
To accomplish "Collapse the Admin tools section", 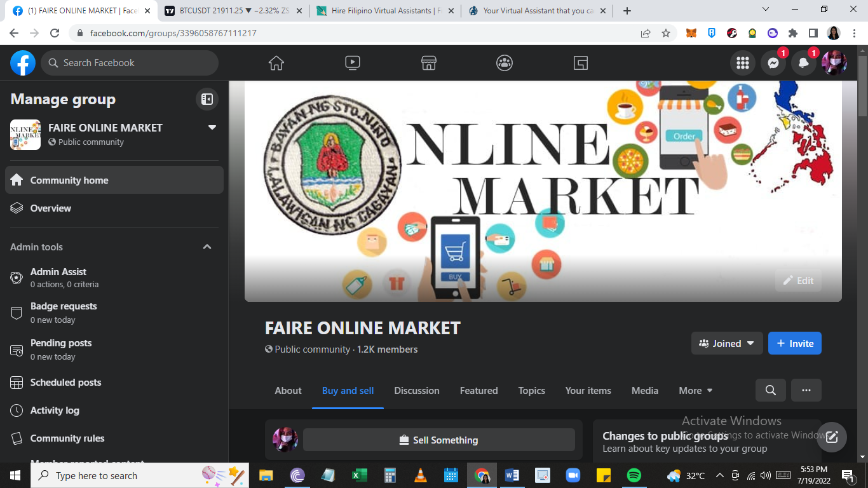I will tap(207, 247).
